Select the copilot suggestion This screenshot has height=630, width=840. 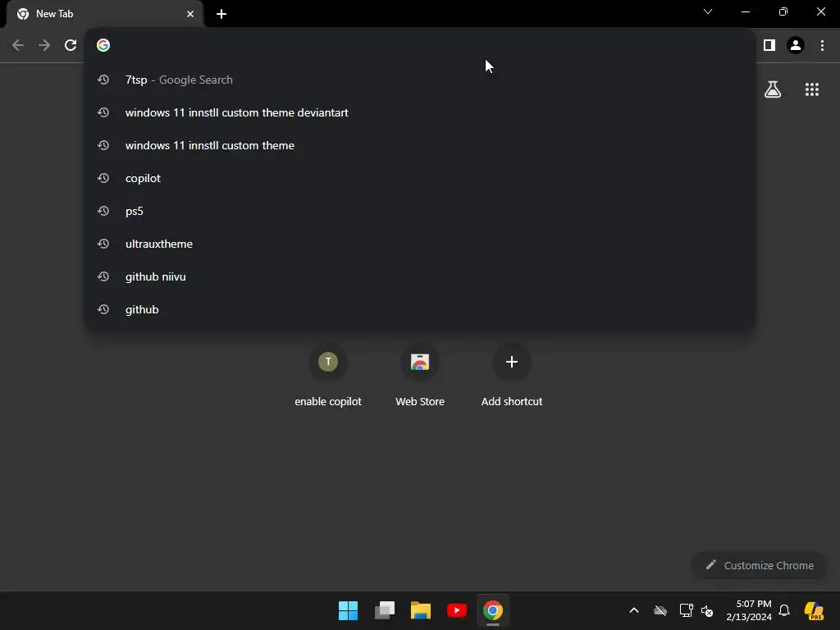click(x=420, y=178)
